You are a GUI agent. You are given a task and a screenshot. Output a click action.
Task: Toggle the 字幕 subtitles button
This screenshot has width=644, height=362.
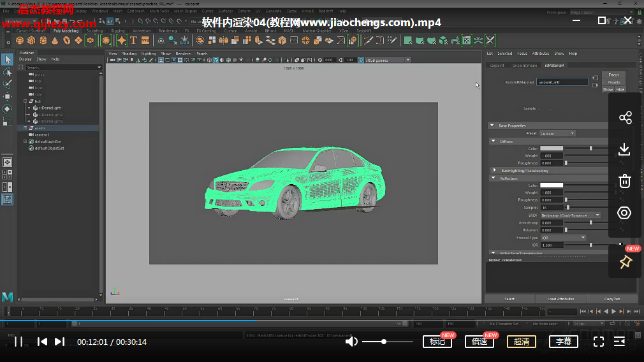tap(564, 342)
